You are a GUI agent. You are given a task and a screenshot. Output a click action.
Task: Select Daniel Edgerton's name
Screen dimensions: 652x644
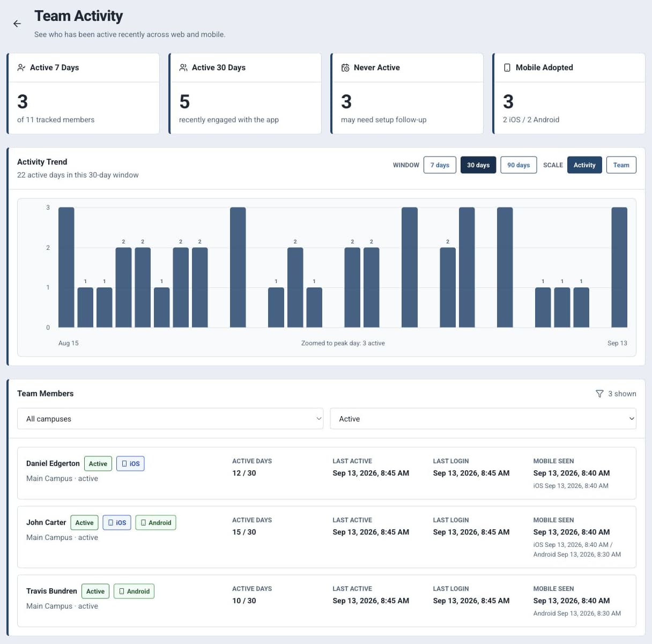tap(53, 463)
